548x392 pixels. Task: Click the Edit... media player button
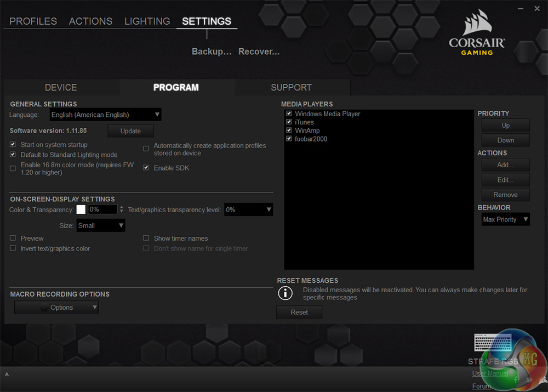click(505, 180)
